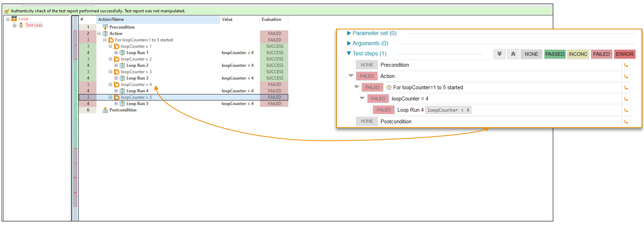Toggle the INCONC filter button
The height and width of the screenshot is (225, 644).
578,54
